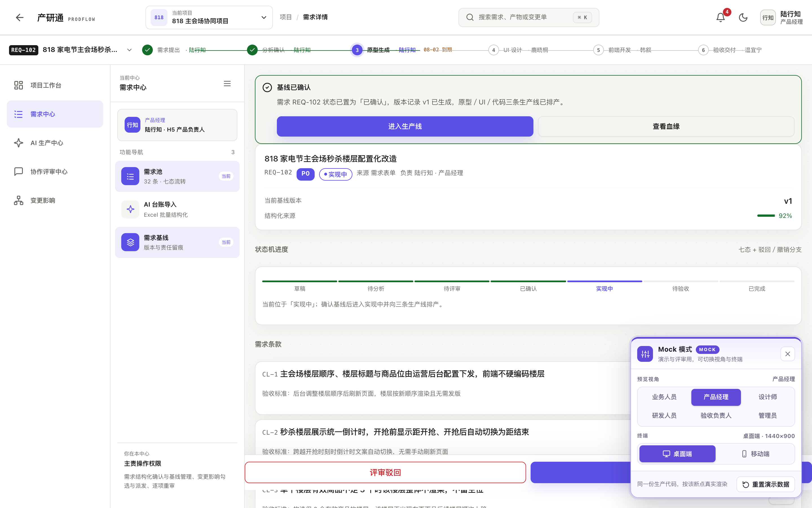Close the Mock 模式 panel
Viewport: 812px width, 508px height.
[787, 354]
